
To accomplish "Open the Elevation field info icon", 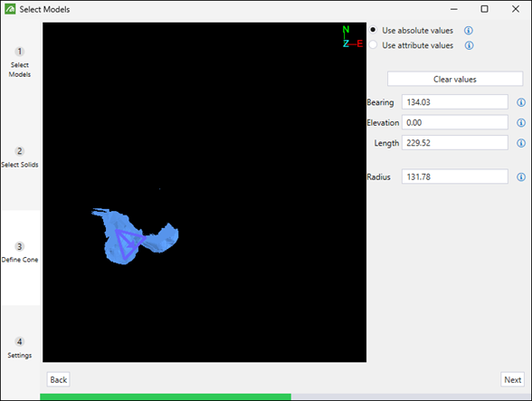I will point(521,122).
